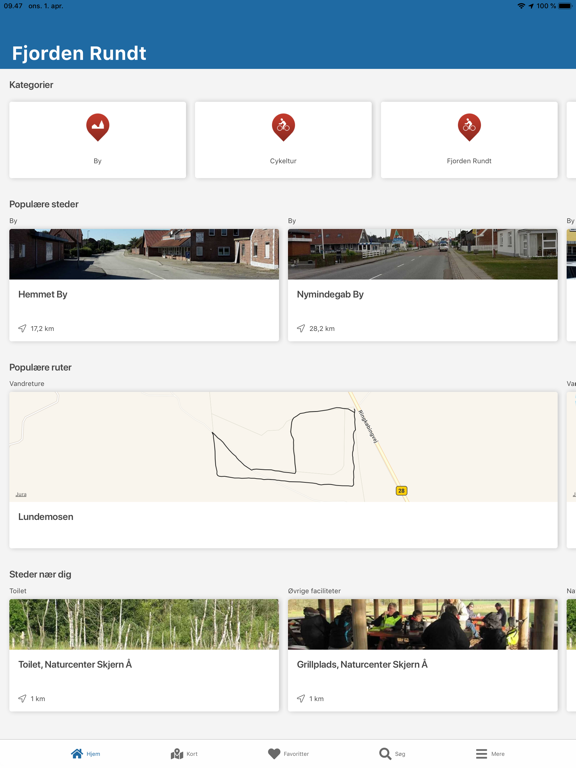Switch to the Hjem tab label
The height and width of the screenshot is (768, 576).
(93, 754)
